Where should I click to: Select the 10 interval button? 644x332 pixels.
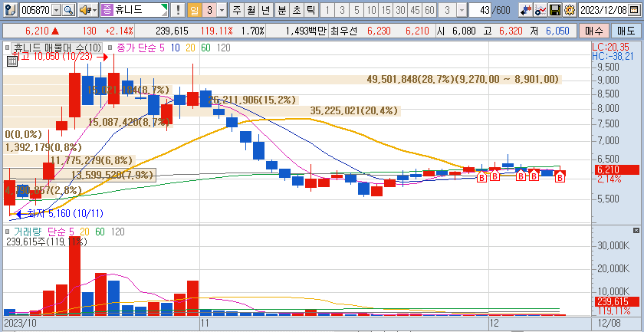click(x=371, y=10)
